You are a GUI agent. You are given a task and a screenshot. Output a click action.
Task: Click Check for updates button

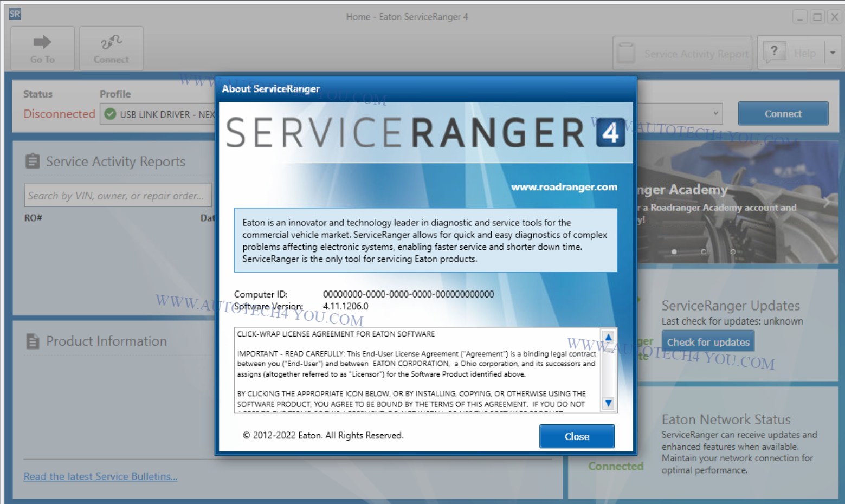(x=708, y=342)
